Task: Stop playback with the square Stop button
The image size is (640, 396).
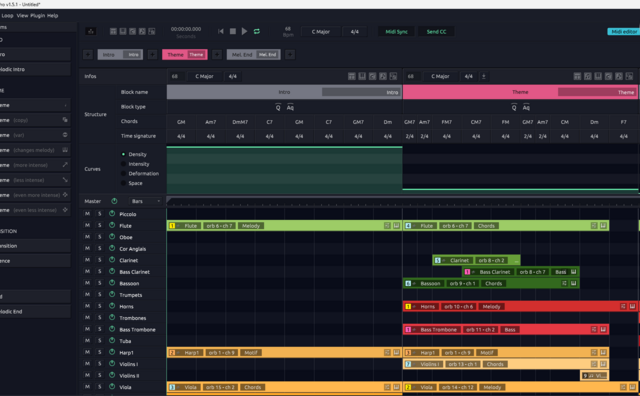Action: click(233, 31)
